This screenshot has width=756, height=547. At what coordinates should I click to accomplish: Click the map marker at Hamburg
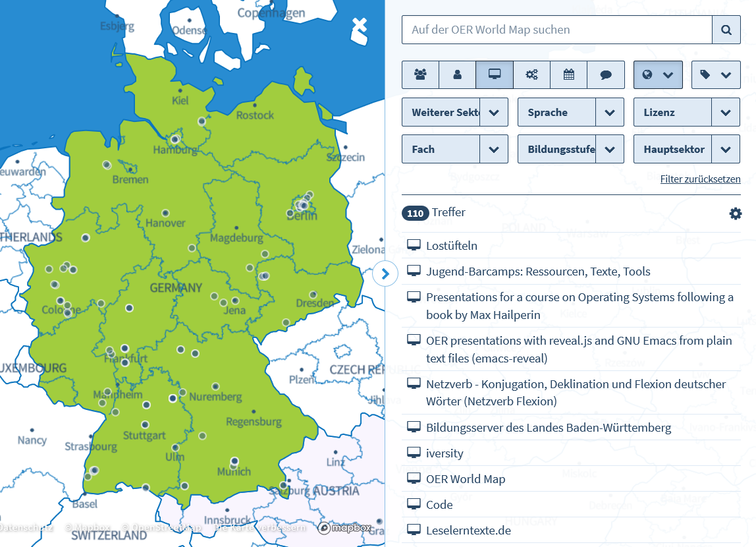[175, 140]
